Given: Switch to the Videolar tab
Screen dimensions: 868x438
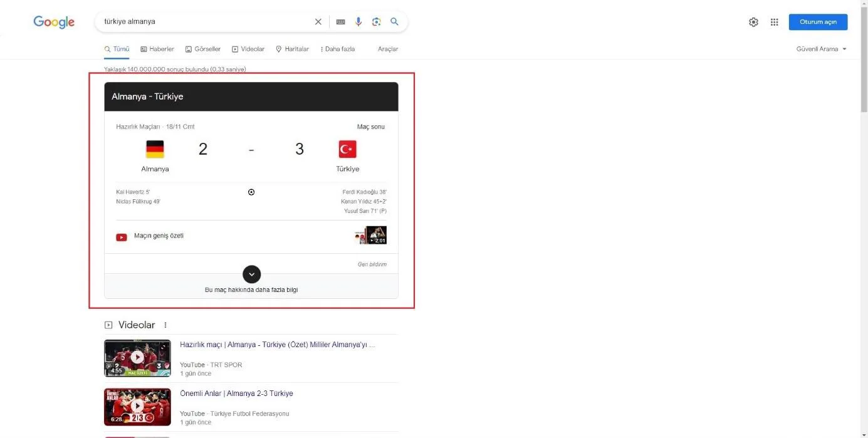Looking at the screenshot, I should [x=248, y=49].
